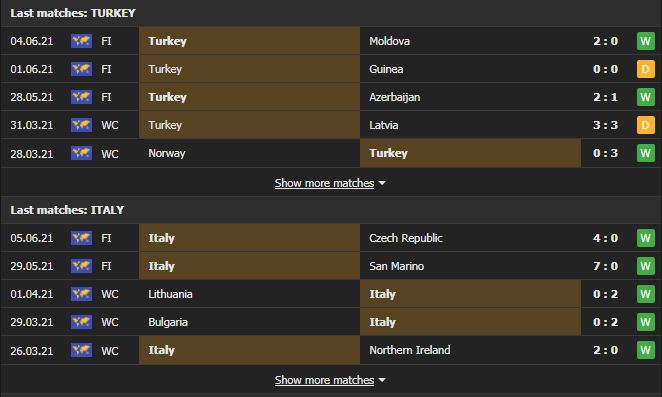Click the world flag icon on Lithuania row
Viewport: 662px width, 397px height.
point(81,294)
